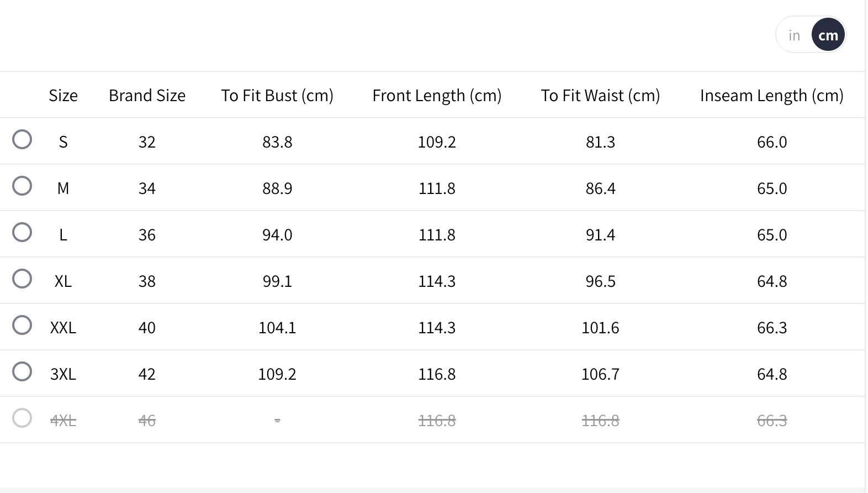Switch units to inches with 'in' toggle
This screenshot has width=868, height=493.
[795, 35]
